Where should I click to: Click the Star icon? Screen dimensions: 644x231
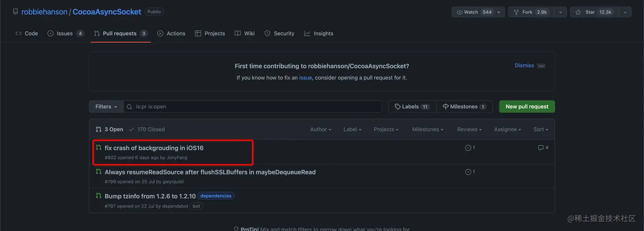point(578,12)
